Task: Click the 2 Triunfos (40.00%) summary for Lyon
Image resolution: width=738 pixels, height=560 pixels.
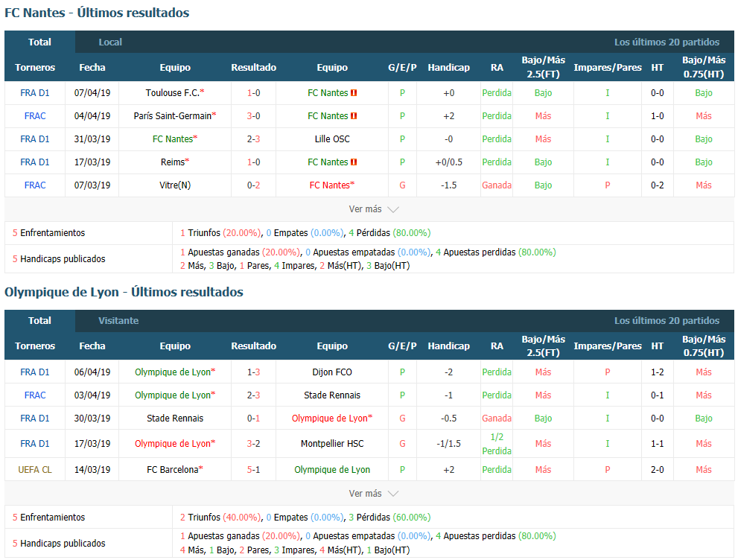Action: tap(220, 518)
